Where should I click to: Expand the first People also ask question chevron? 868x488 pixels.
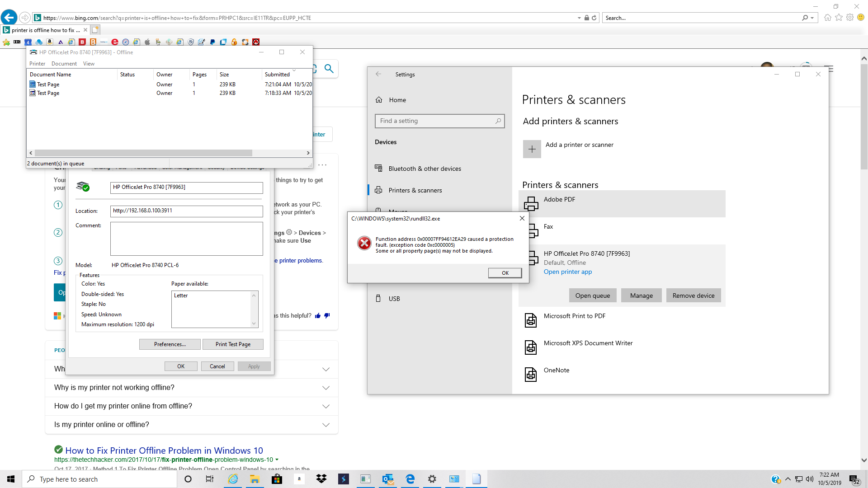pyautogui.click(x=325, y=369)
